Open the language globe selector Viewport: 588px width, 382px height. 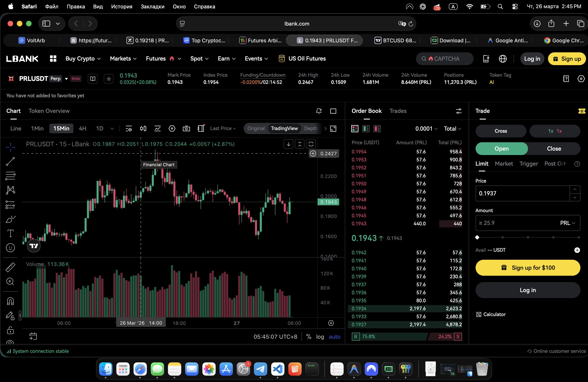503,59
